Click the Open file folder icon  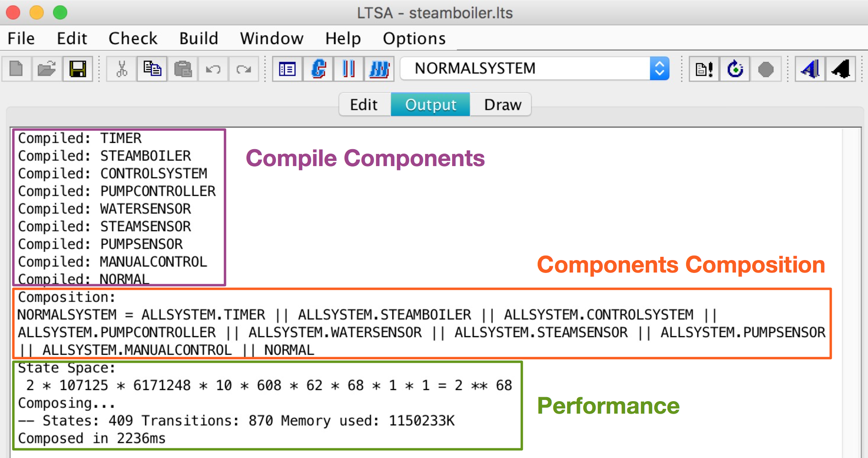(47, 69)
